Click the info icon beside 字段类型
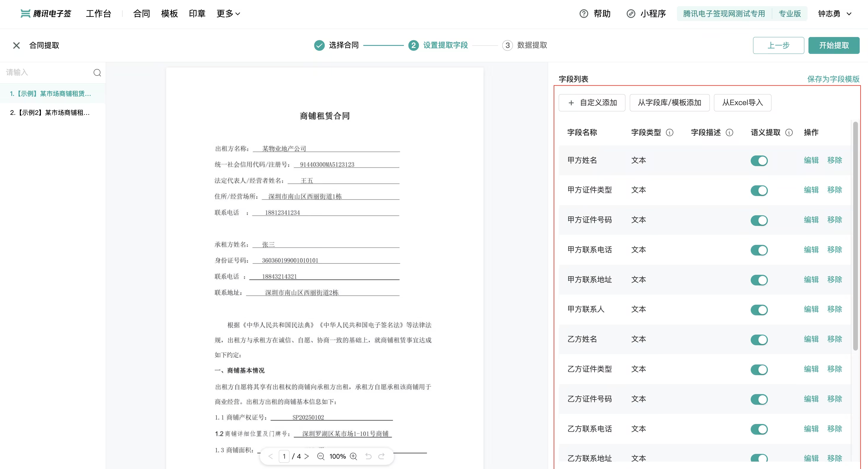 click(x=670, y=133)
